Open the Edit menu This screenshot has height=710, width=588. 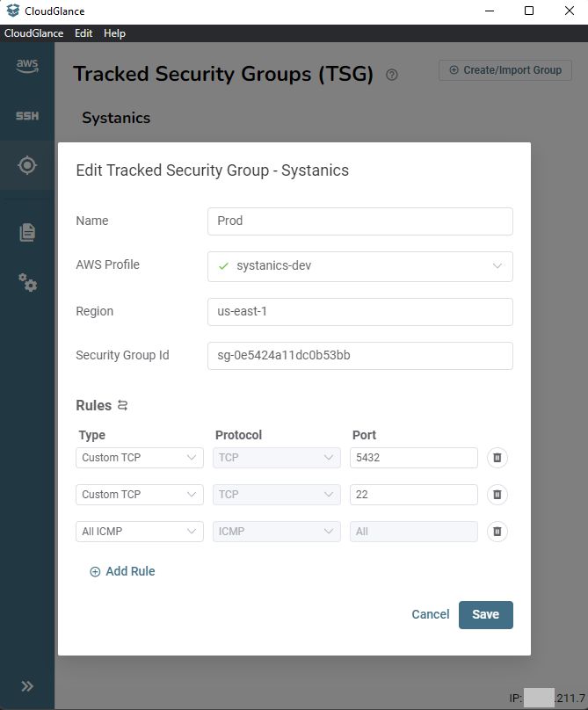coord(83,33)
